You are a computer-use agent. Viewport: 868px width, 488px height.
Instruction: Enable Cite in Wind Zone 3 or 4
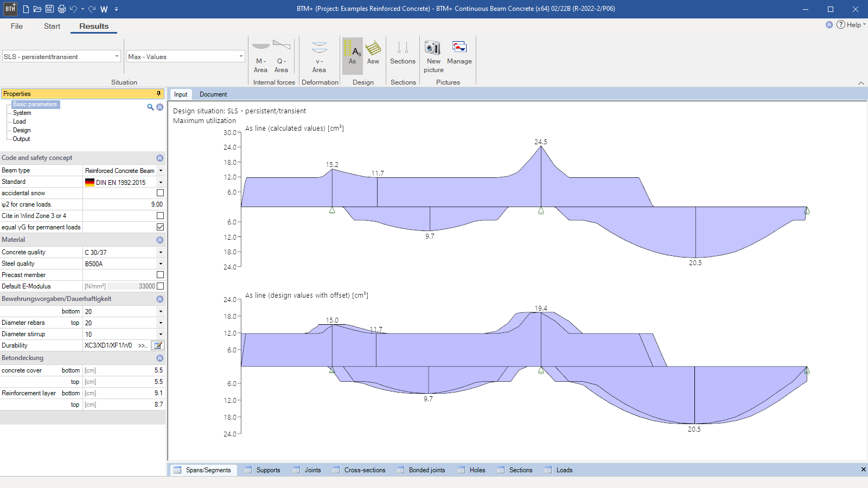pos(160,216)
